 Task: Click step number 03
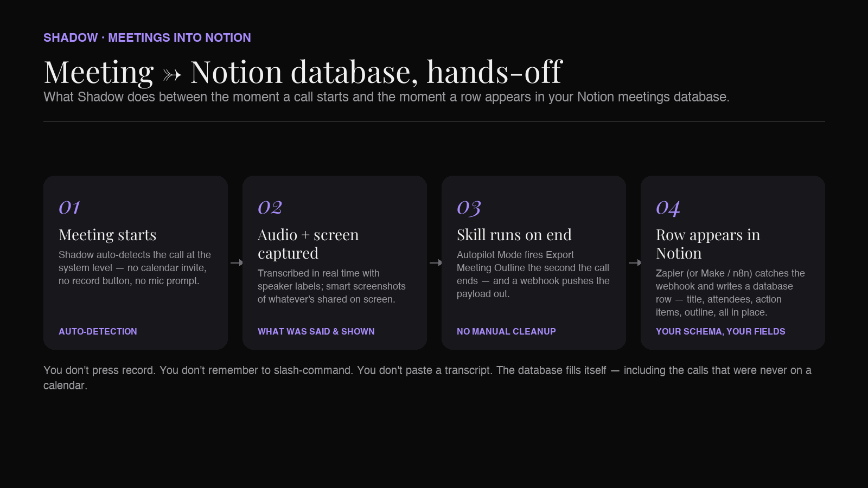point(469,208)
